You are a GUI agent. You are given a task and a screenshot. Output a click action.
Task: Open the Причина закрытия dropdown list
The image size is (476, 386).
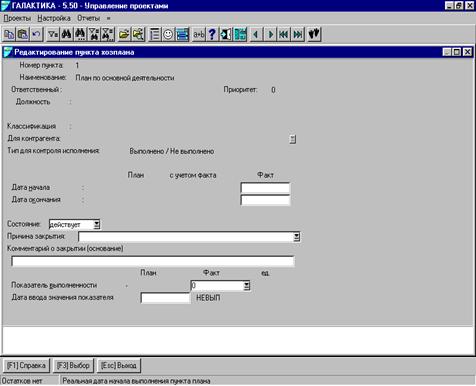296,237
